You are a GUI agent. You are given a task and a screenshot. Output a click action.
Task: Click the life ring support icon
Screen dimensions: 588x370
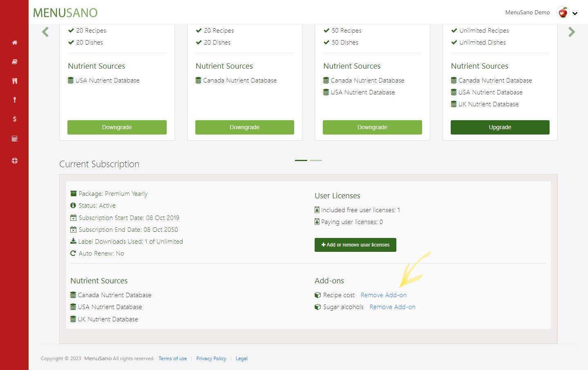tap(15, 161)
